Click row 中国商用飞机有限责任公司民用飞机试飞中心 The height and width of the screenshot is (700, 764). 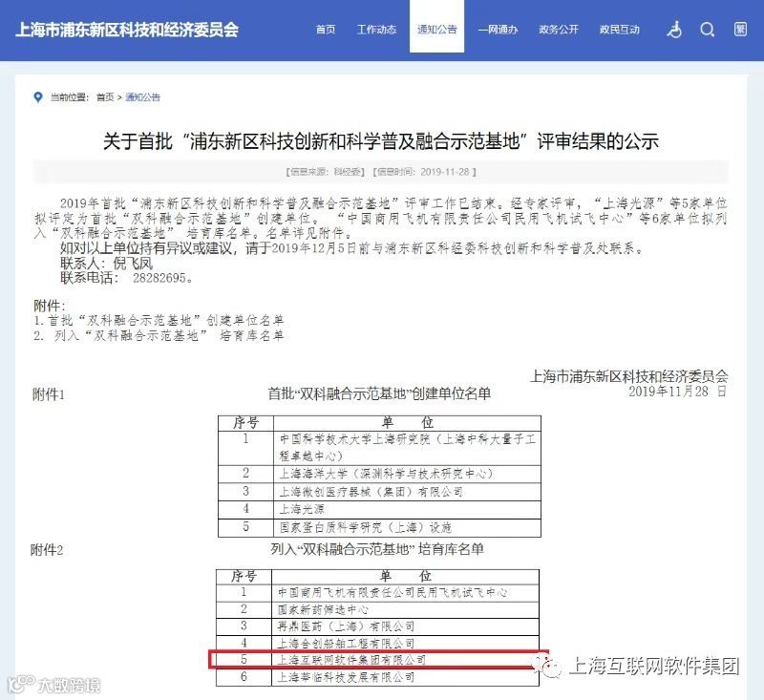tap(377, 593)
